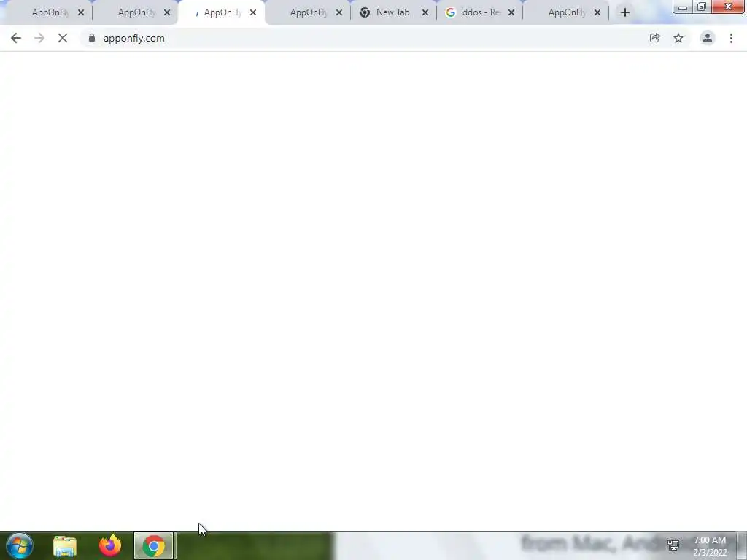
Task: Open File Explorer from the taskbar
Action: click(65, 545)
